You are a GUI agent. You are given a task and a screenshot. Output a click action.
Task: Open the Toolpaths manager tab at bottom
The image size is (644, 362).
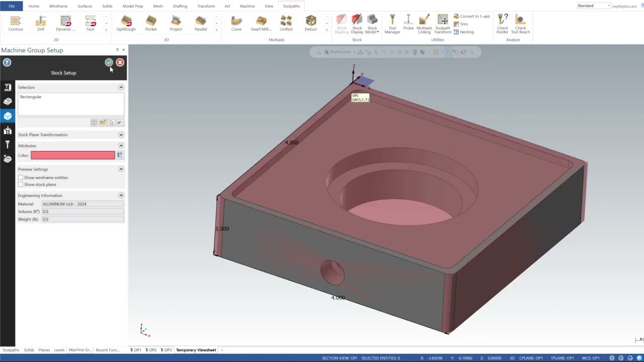tap(11, 350)
